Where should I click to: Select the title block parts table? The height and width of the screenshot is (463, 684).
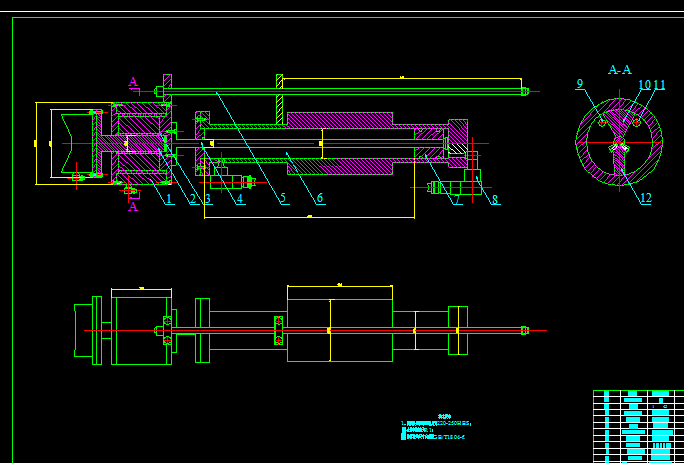pos(639,426)
